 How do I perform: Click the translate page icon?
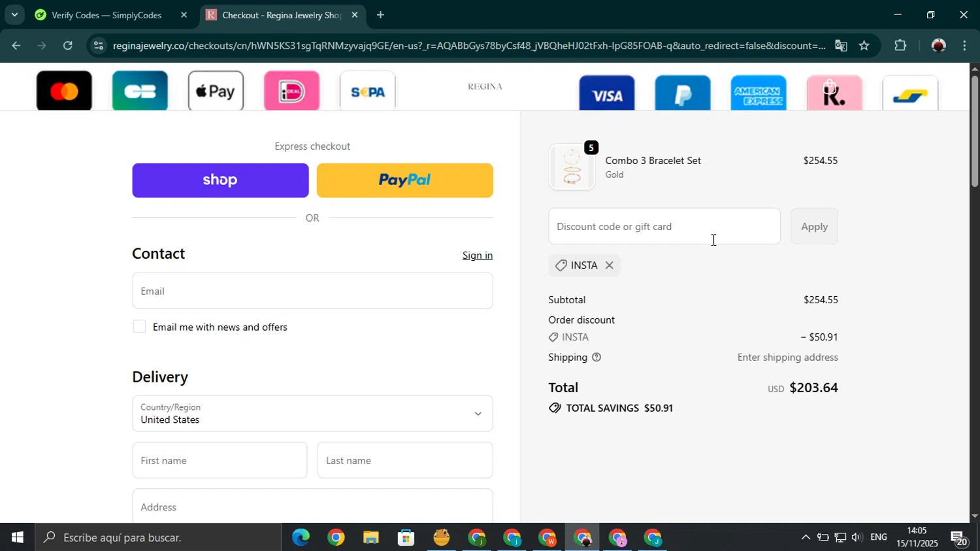coord(841,46)
